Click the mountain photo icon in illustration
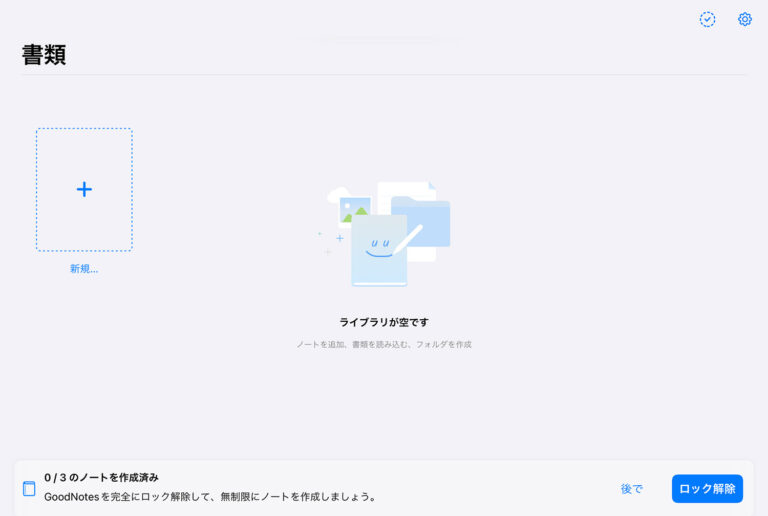Image resolution: width=768 pixels, height=516 pixels. coord(354,209)
